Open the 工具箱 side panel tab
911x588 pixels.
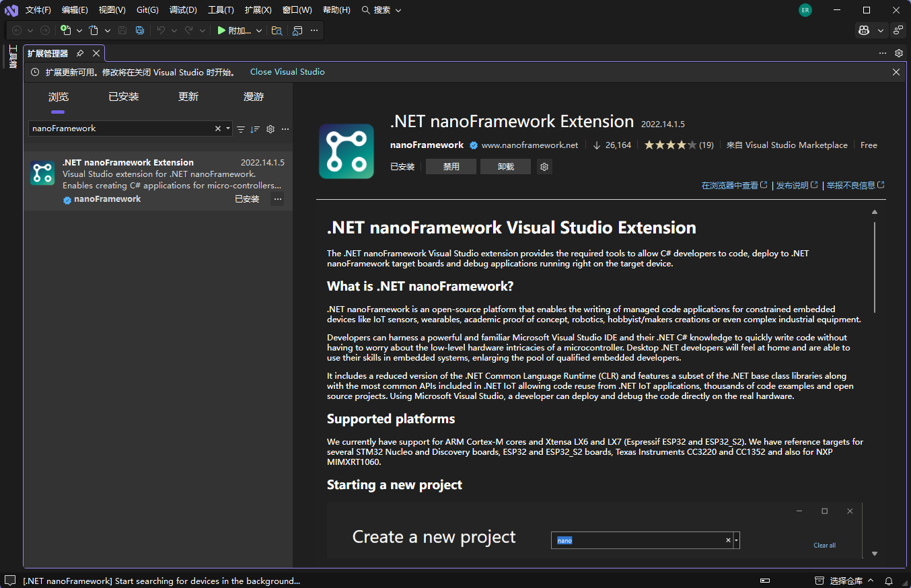point(12,57)
